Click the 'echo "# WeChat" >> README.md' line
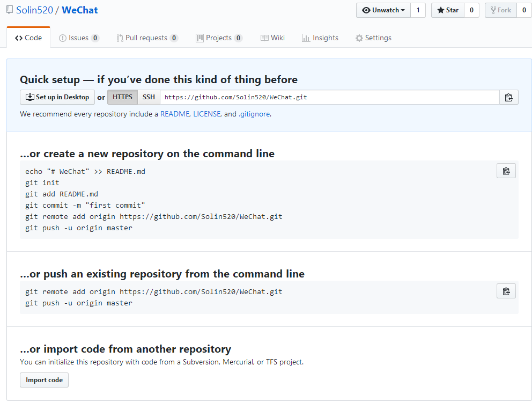Image resolution: width=532 pixels, height=402 pixels. click(x=85, y=171)
